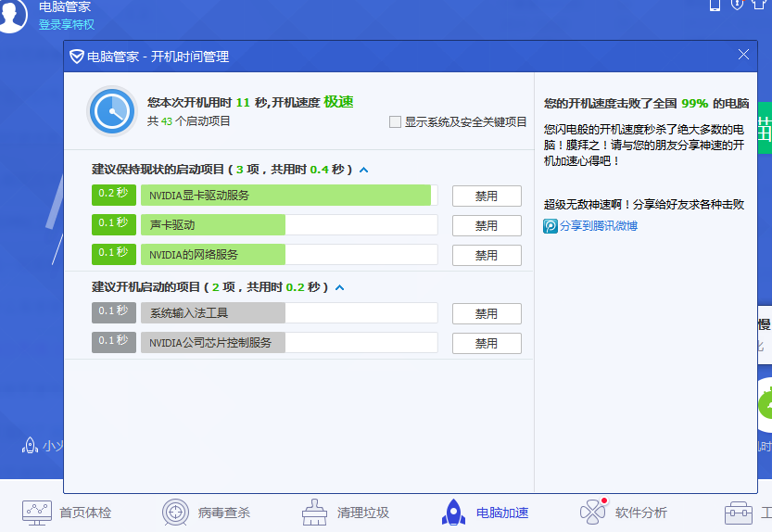The image size is (772, 532).
Task: Open the 软件分析 tab
Action: pyautogui.click(x=624, y=513)
